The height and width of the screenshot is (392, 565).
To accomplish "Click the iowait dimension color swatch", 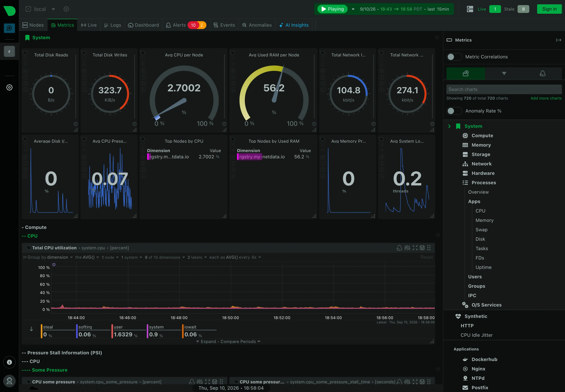I will (183, 331).
